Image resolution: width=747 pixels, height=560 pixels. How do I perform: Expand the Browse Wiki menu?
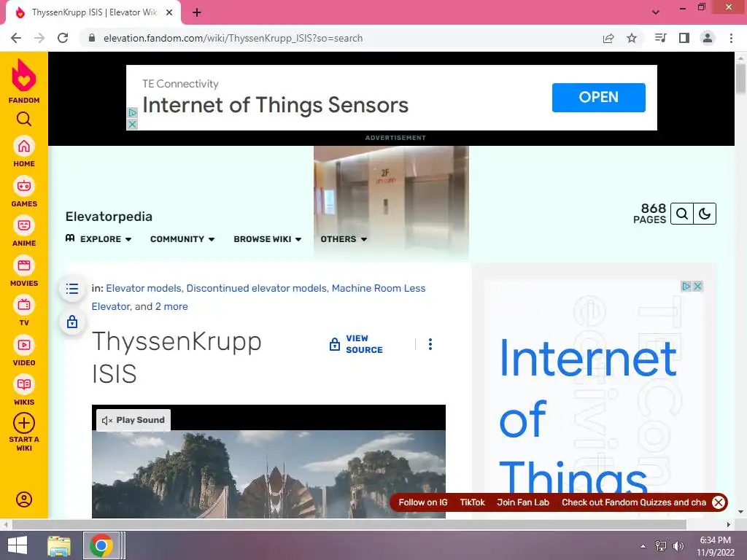[x=267, y=239]
